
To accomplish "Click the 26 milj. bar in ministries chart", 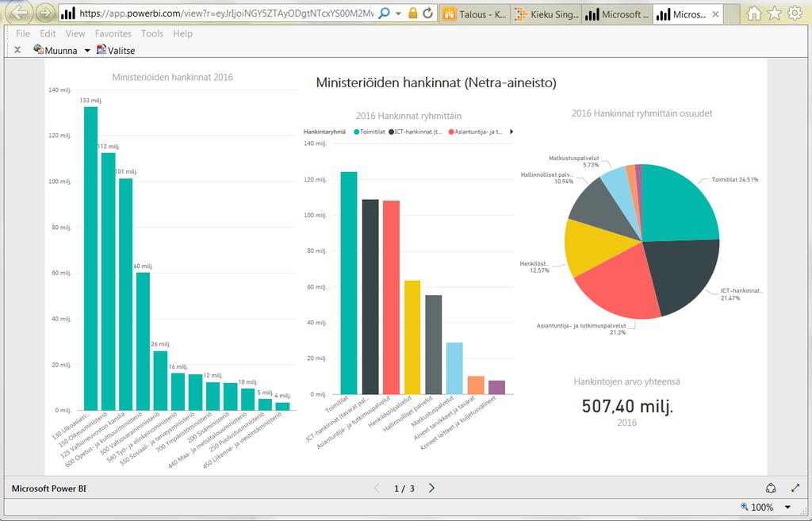I will [160, 381].
